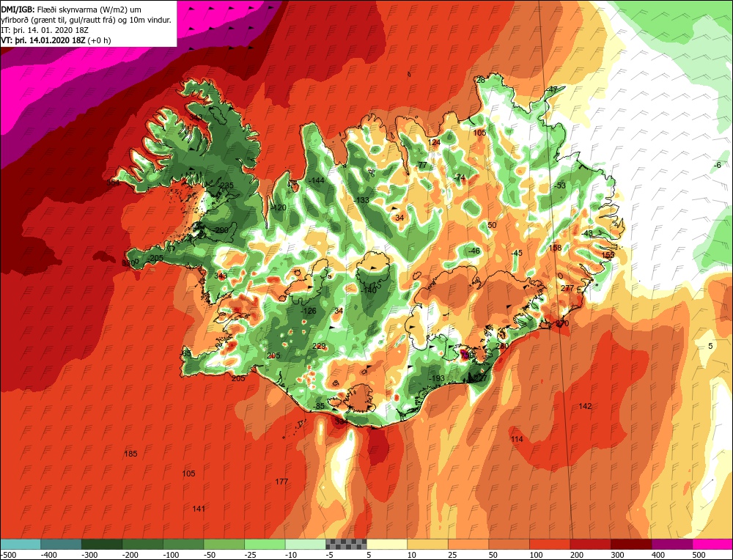Viewport: 733px width, 560px height.
Task: Click the '-43' value near the east coast
Action: [587, 233]
